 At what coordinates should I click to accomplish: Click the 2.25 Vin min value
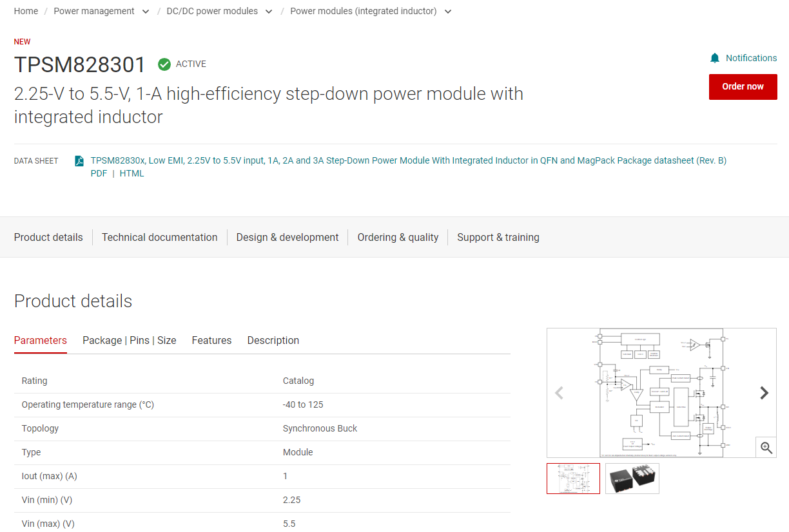pyautogui.click(x=292, y=500)
